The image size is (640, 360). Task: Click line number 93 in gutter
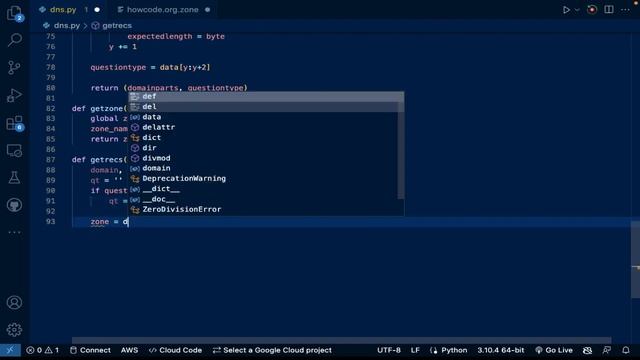coord(50,222)
